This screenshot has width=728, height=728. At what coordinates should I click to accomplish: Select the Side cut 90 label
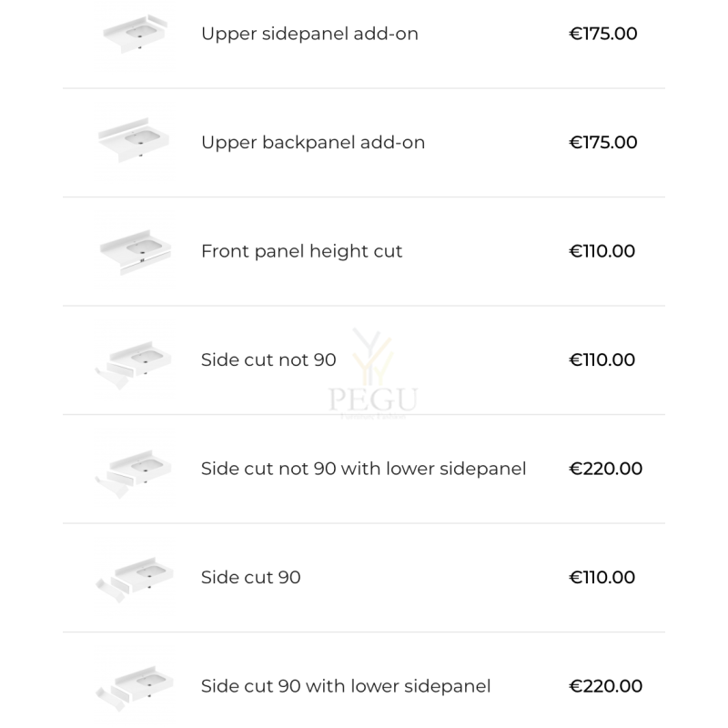click(x=251, y=577)
